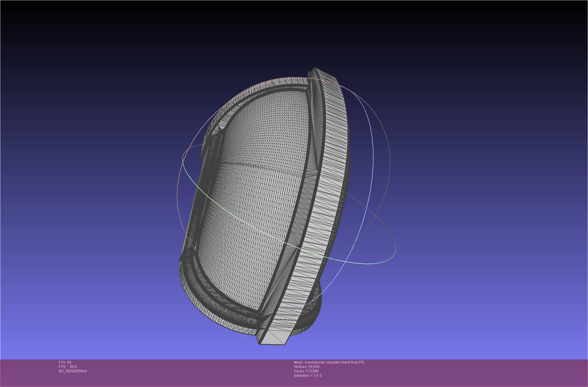Image resolution: width=588 pixels, height=387 pixels.
Task: Click the Selection: v: 0 f: 0 entry
Action: 308,376
